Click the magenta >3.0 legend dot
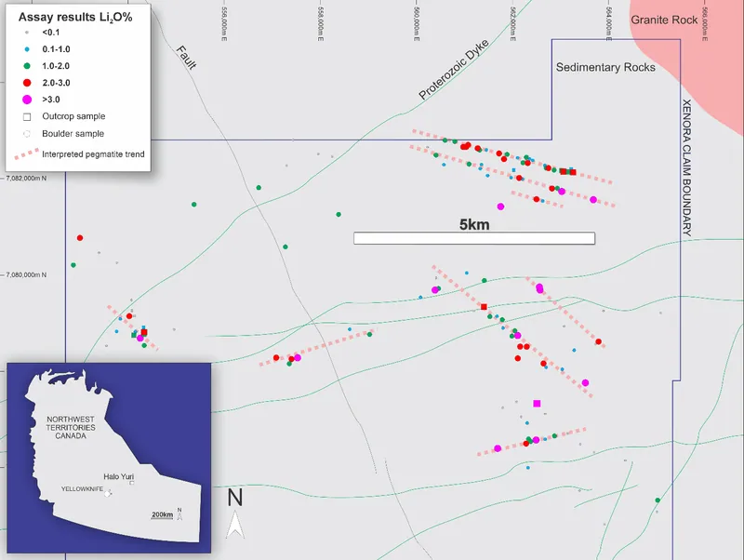 point(27,100)
